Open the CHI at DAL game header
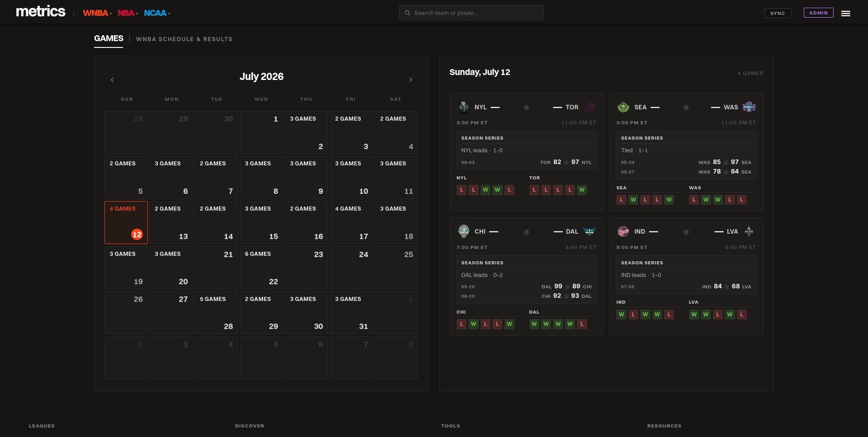Viewport: 868px width, 437px height. [526, 232]
